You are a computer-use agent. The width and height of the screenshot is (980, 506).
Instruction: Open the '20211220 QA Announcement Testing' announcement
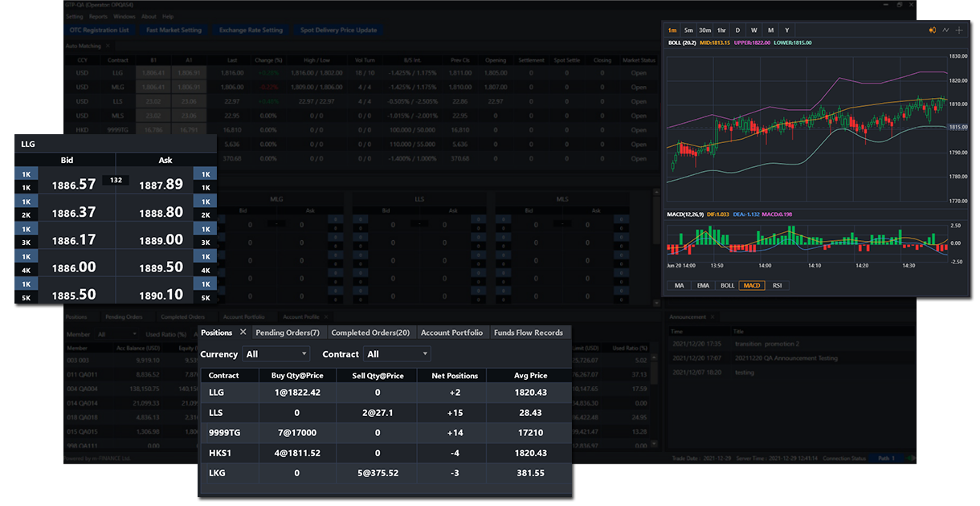click(785, 358)
